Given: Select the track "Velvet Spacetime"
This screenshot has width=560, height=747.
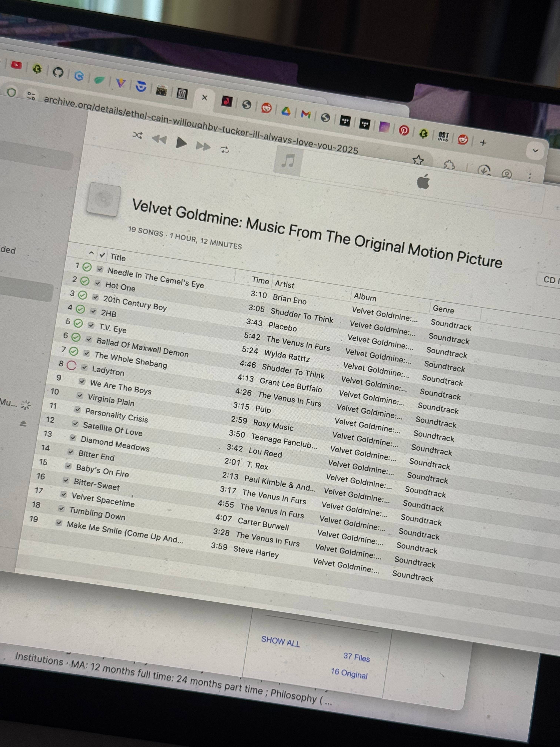Looking at the screenshot, I should coord(103,500).
